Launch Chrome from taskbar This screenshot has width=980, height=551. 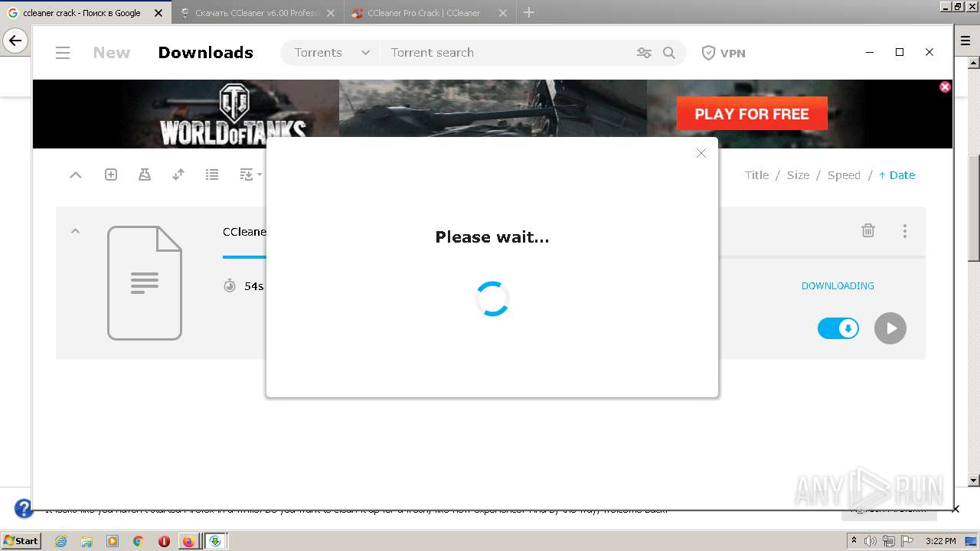coord(139,541)
